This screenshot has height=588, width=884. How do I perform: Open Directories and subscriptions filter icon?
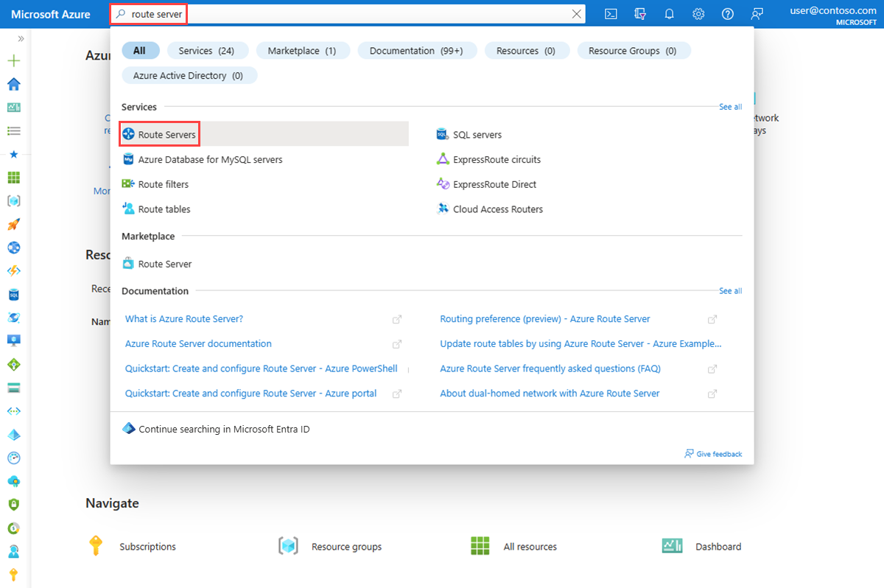[639, 14]
